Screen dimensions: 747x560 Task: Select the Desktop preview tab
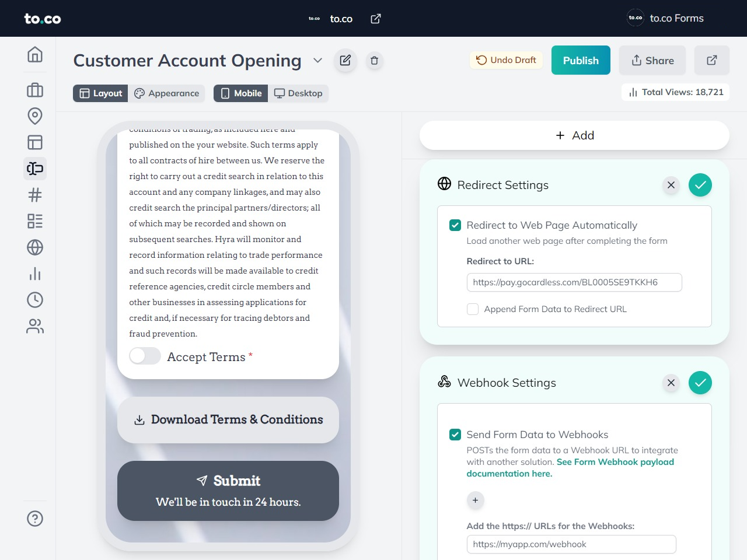[x=298, y=93]
